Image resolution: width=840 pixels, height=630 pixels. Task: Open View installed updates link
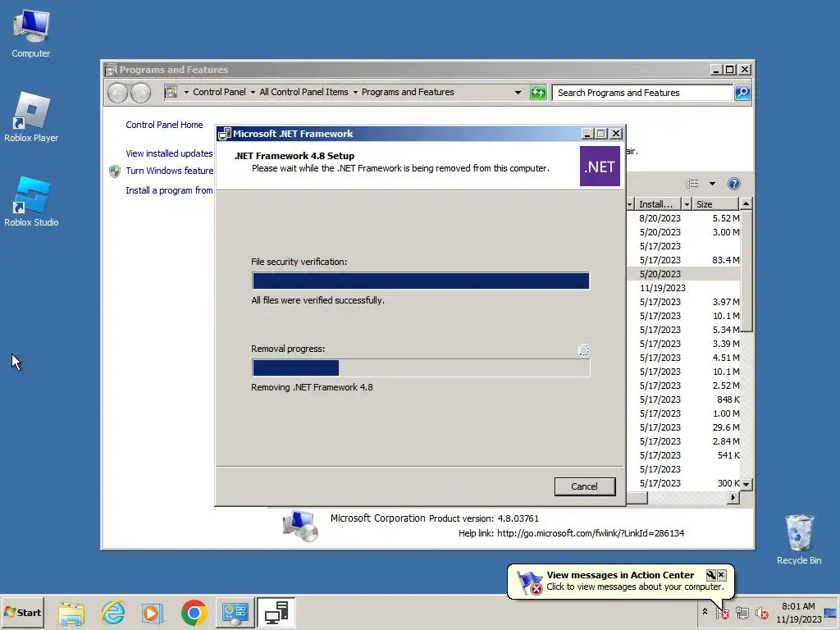(x=169, y=153)
